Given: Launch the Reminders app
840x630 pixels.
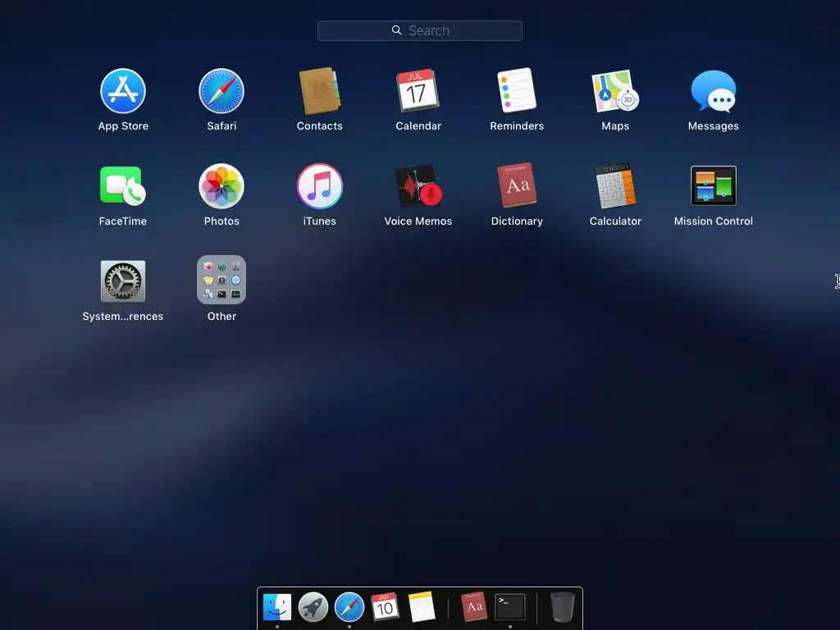Looking at the screenshot, I should (517, 90).
